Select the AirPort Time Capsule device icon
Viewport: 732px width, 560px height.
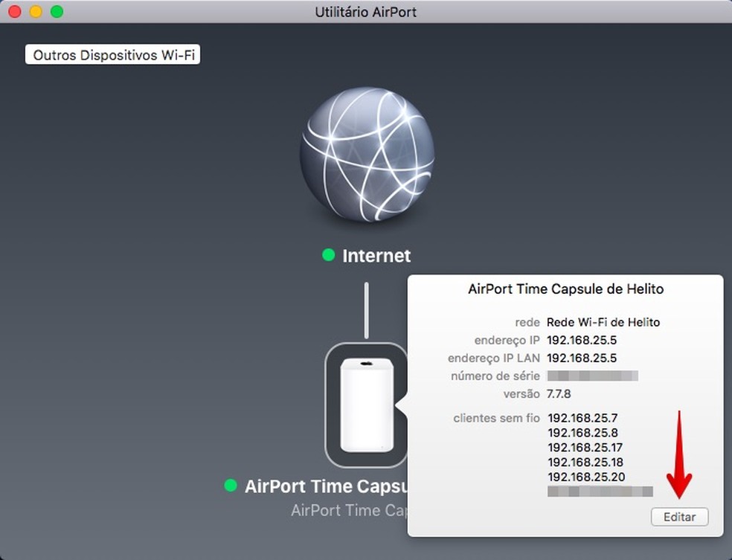367,405
